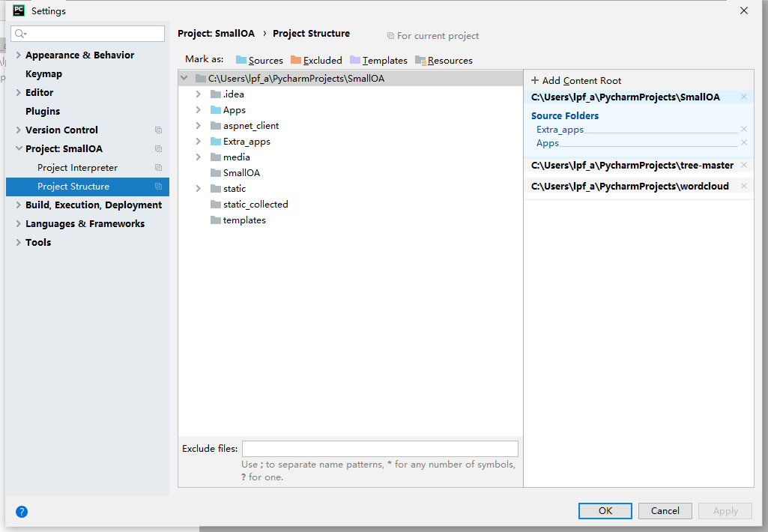
Task: Expand the Editor settings section
Action: pyautogui.click(x=18, y=92)
